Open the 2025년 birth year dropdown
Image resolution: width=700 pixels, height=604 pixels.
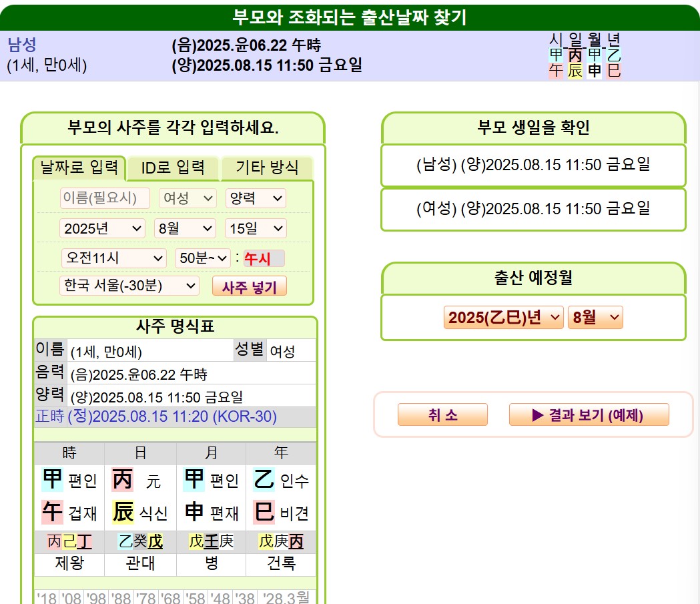pyautogui.click(x=102, y=228)
